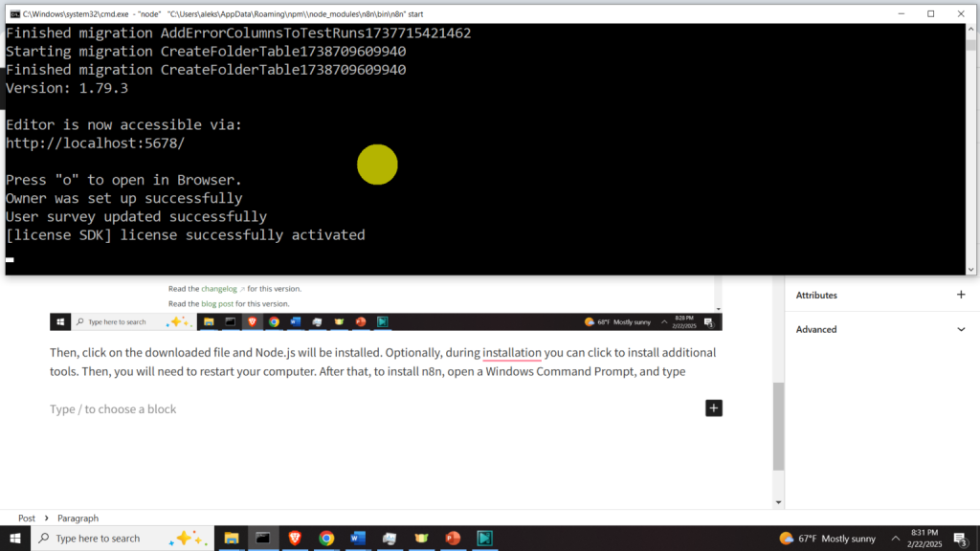Select Post in the block breadcrumb
This screenshot has height=551, width=980.
click(x=27, y=518)
